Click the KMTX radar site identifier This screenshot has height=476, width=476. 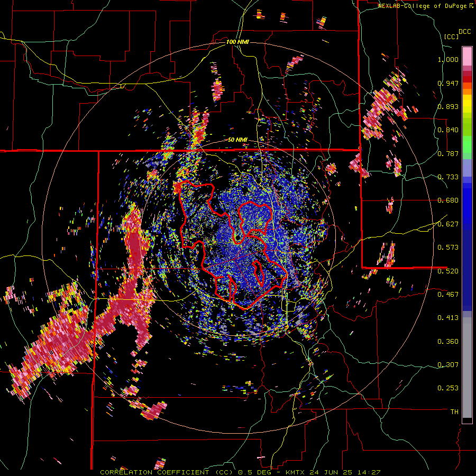[296, 472]
